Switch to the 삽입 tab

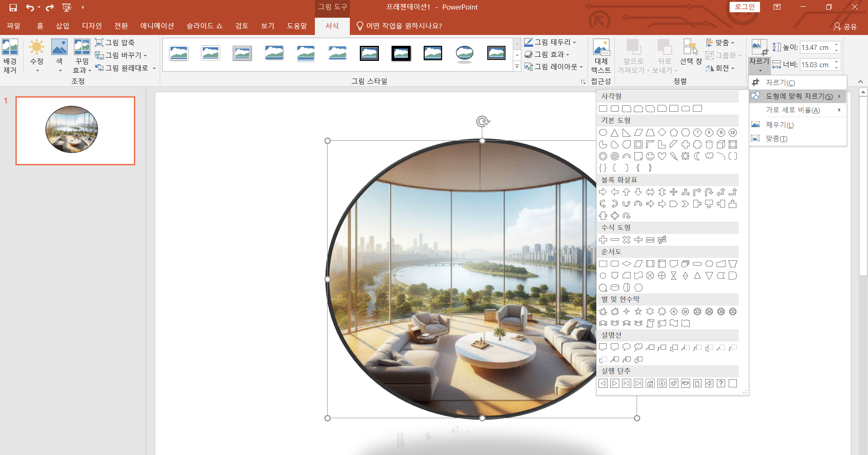tap(63, 26)
